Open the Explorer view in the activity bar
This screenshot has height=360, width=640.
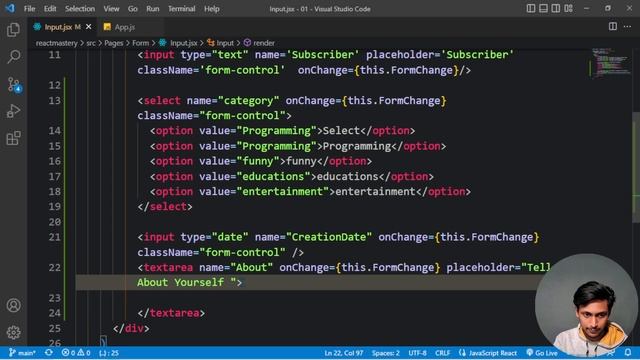[x=13, y=30]
